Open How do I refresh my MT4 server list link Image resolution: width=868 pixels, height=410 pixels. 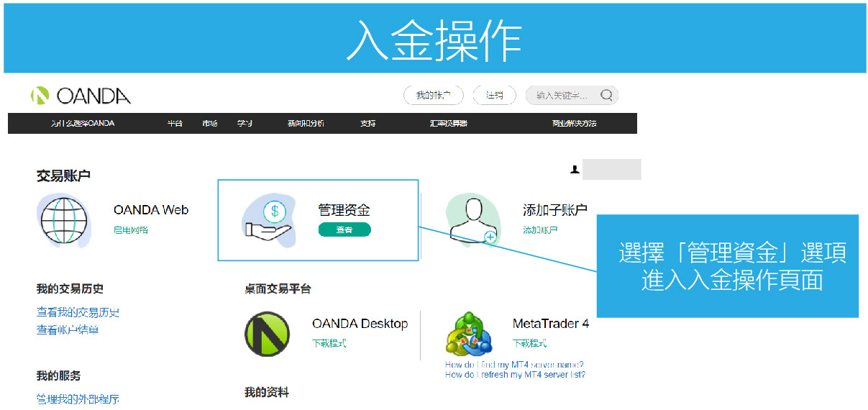point(515,375)
